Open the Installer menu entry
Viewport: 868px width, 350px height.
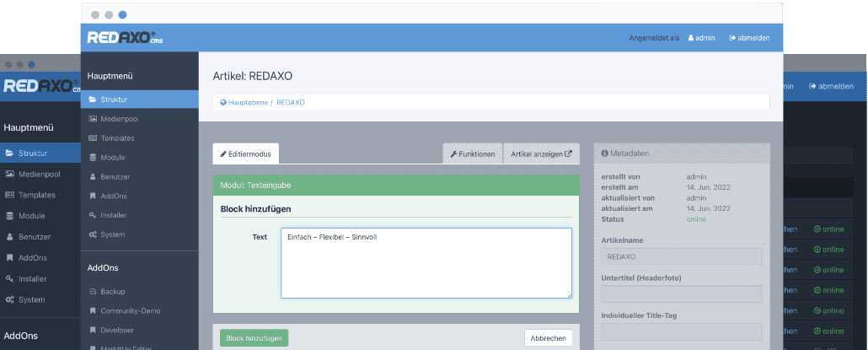[x=113, y=215]
